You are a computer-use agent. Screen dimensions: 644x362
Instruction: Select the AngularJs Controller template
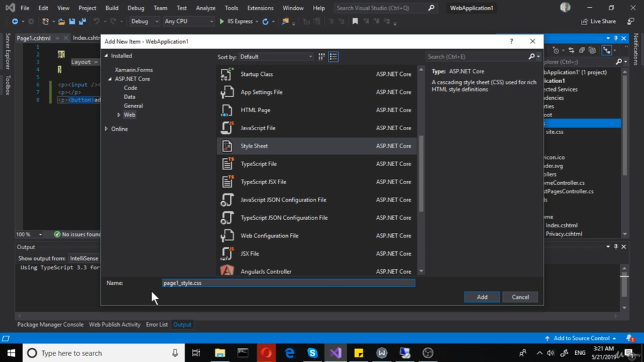(316, 271)
